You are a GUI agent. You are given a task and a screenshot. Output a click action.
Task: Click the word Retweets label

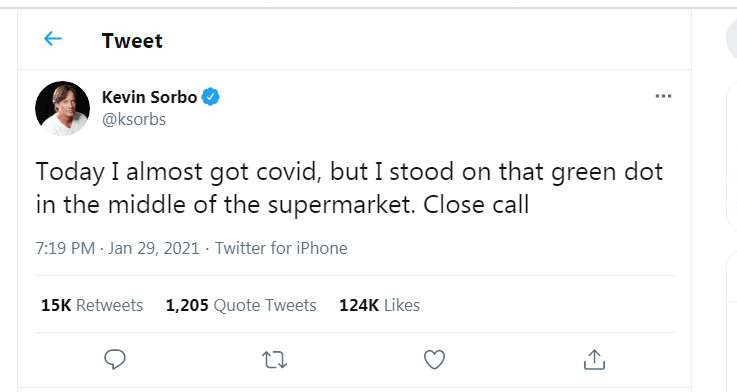click(x=110, y=306)
